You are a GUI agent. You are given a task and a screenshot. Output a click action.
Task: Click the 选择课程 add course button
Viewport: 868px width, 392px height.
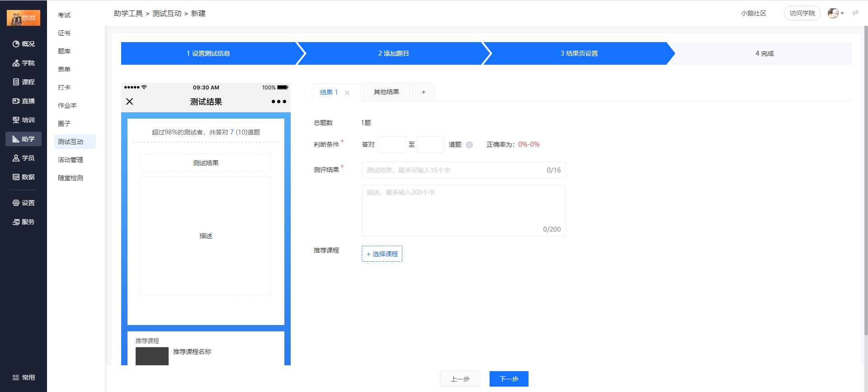(382, 254)
